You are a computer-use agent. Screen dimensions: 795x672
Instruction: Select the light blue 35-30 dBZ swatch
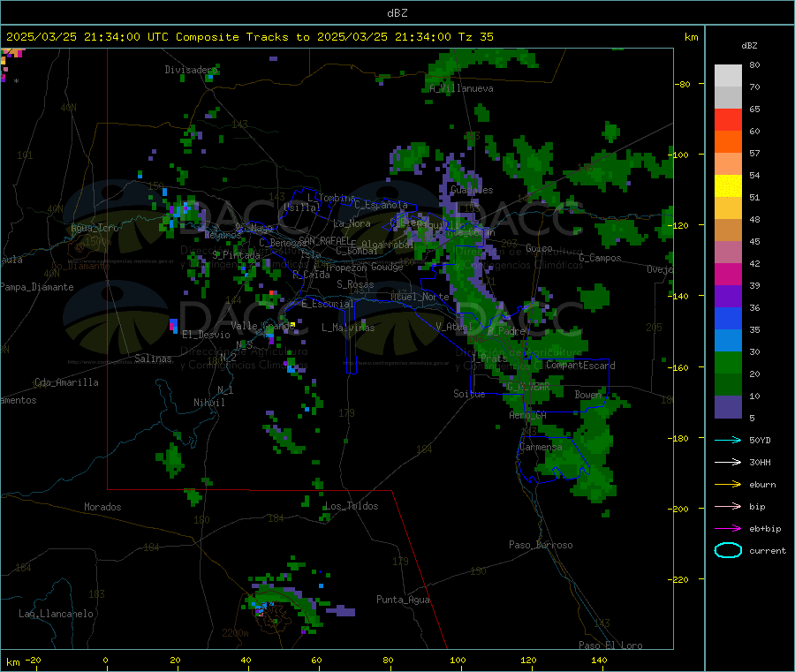pos(728,340)
